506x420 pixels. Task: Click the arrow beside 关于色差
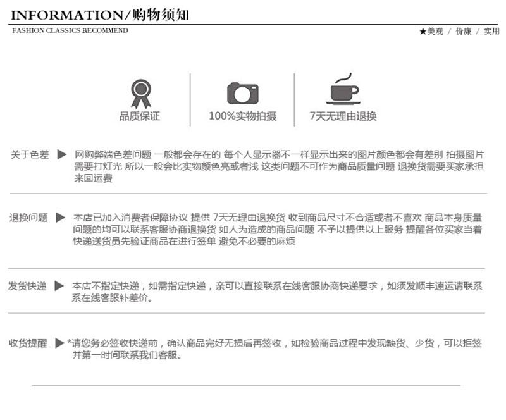point(62,154)
